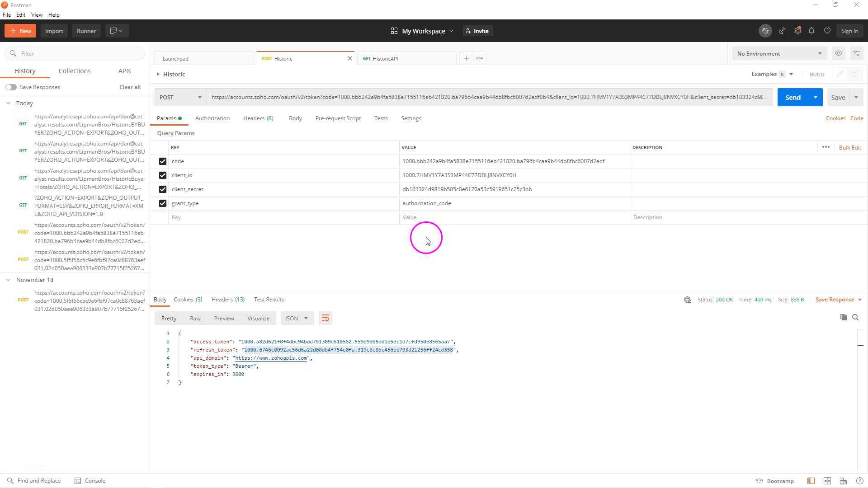Copy response body with copy icon

pyautogui.click(x=843, y=317)
